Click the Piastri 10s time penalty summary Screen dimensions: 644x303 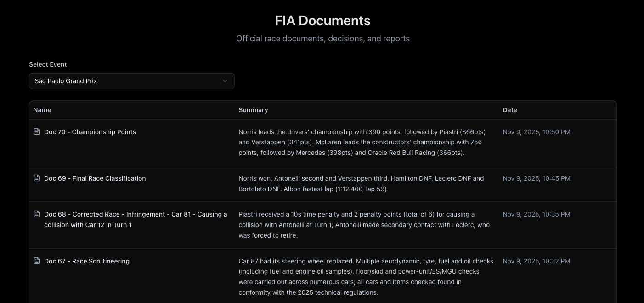[364, 225]
